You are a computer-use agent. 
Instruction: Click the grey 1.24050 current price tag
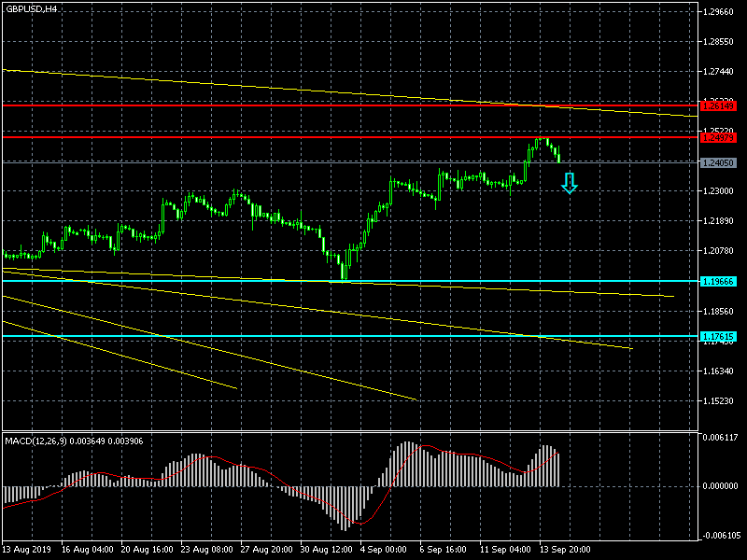click(718, 162)
